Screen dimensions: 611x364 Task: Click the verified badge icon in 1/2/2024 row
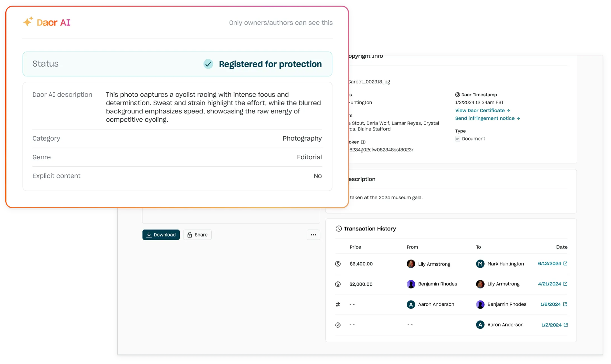[338, 325]
